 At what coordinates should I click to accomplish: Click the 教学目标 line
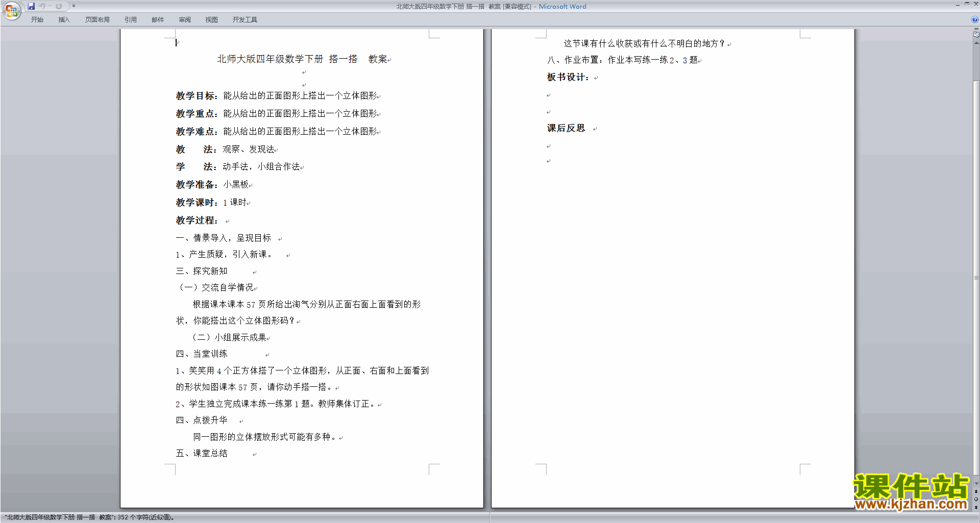click(x=276, y=96)
